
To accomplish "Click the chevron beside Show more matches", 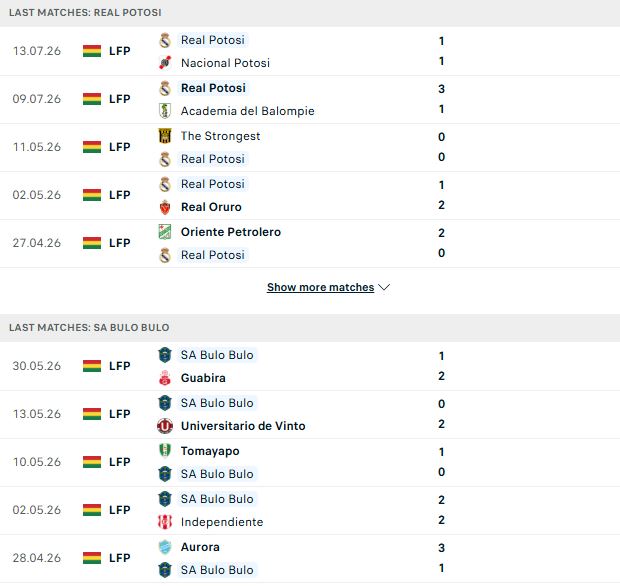I will 384,287.
